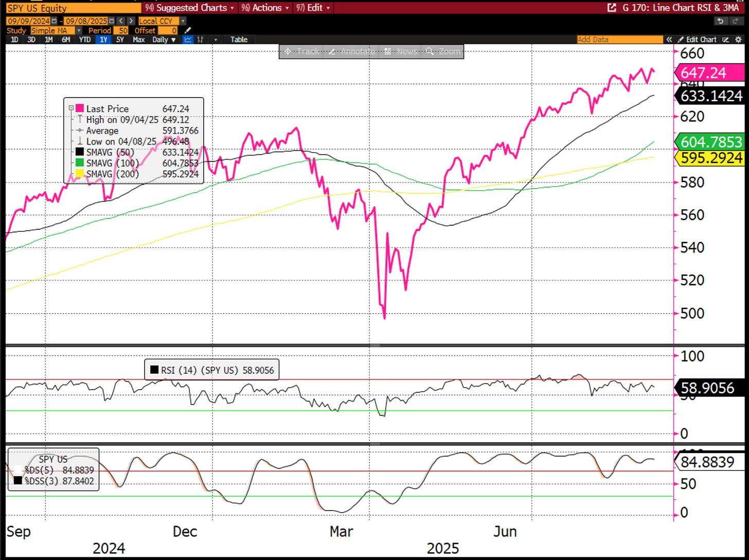Select the 5Y time range
Image resolution: width=749 pixels, height=560 pixels.
coord(120,40)
